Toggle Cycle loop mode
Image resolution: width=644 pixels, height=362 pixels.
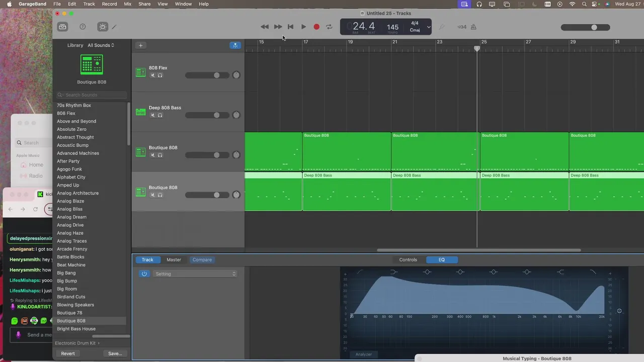pyautogui.click(x=329, y=27)
